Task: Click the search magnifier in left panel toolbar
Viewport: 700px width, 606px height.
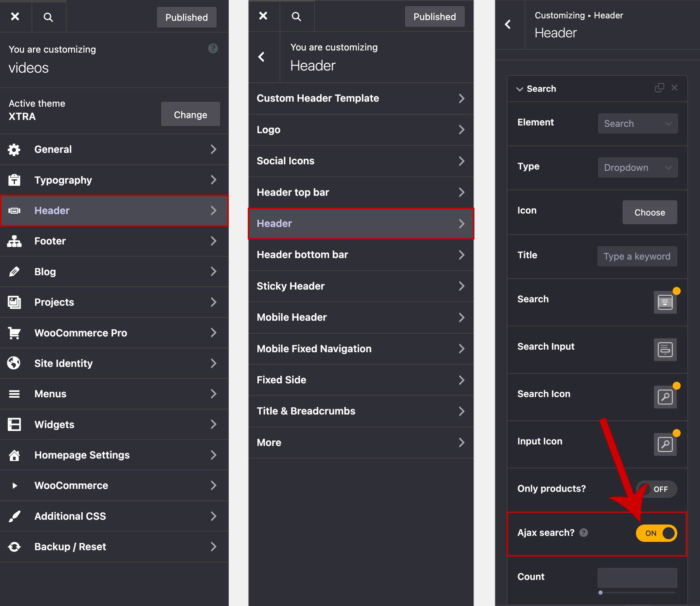Action: point(48,17)
